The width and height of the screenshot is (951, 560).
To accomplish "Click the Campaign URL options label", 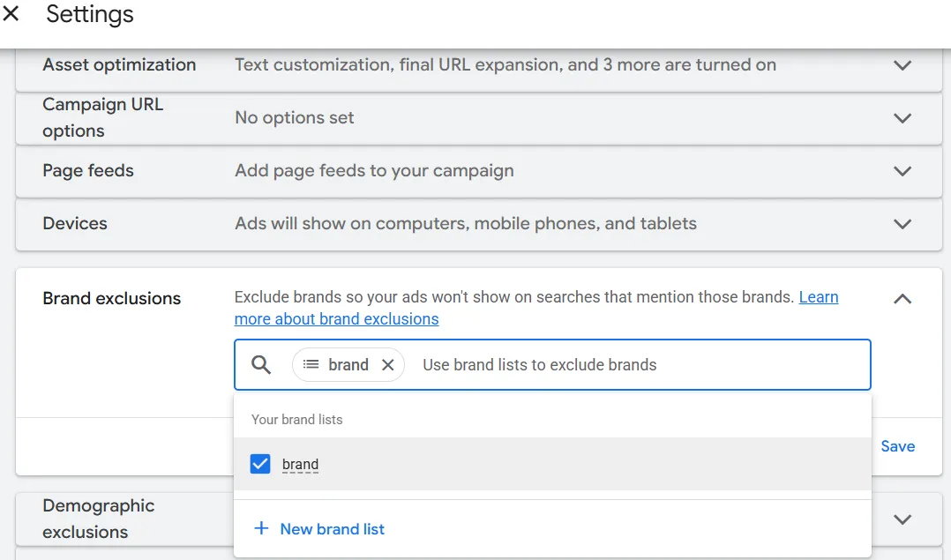I will (x=103, y=117).
